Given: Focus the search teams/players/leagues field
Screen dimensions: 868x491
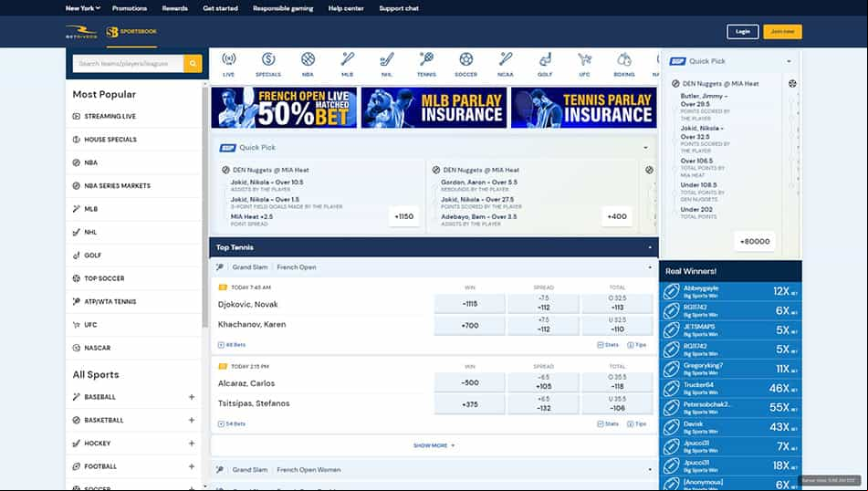Looking at the screenshot, I should pyautogui.click(x=128, y=64).
